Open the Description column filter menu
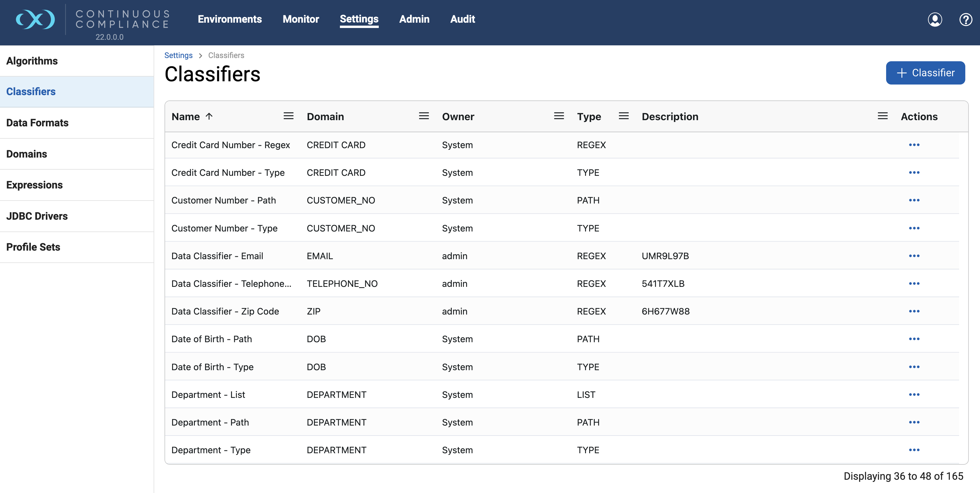 click(x=882, y=116)
